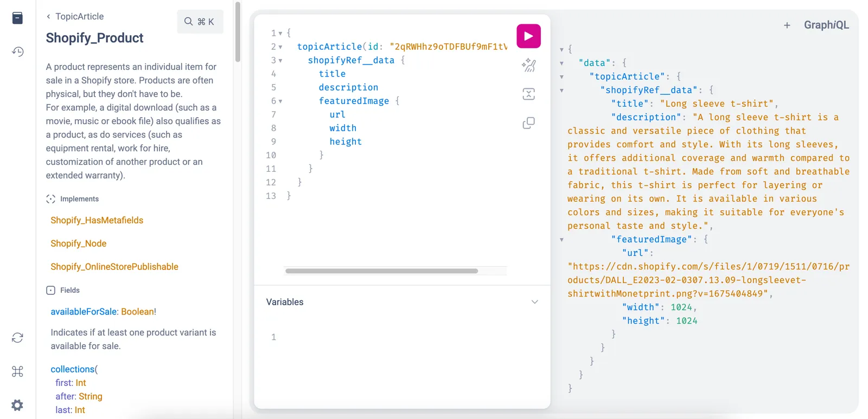Click the "description" field in query

(x=348, y=87)
